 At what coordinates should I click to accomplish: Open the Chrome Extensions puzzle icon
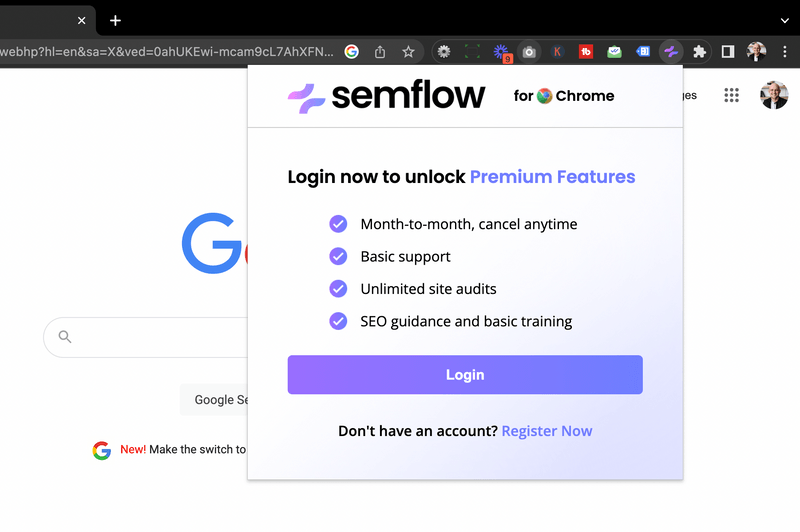699,52
